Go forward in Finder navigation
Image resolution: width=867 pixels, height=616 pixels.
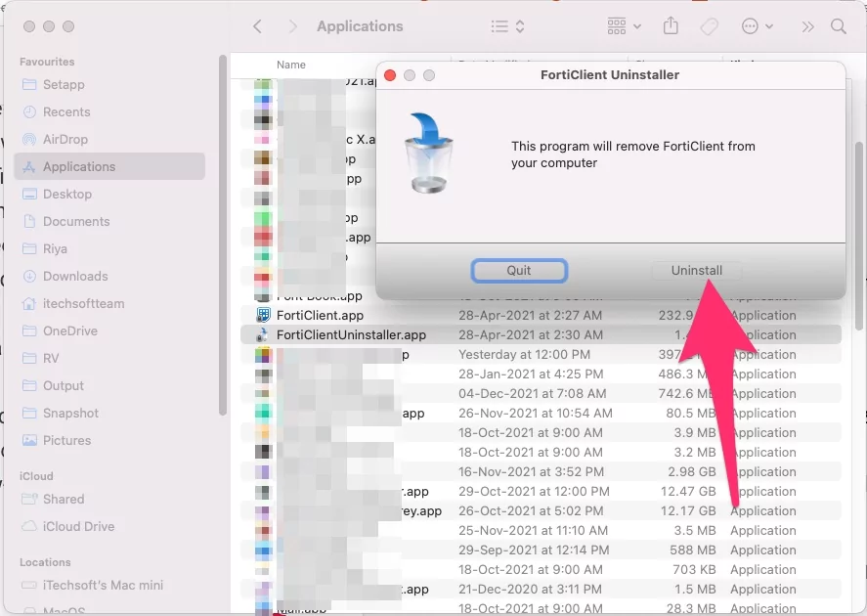click(293, 26)
